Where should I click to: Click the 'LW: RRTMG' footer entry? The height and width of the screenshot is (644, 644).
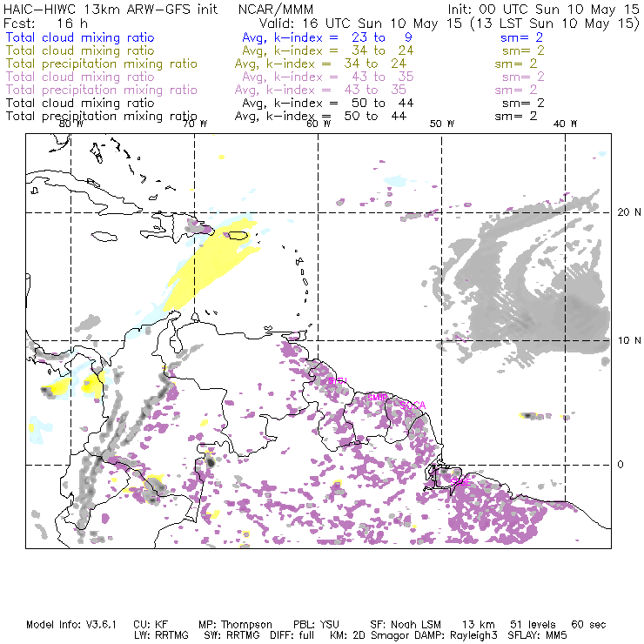161,635
